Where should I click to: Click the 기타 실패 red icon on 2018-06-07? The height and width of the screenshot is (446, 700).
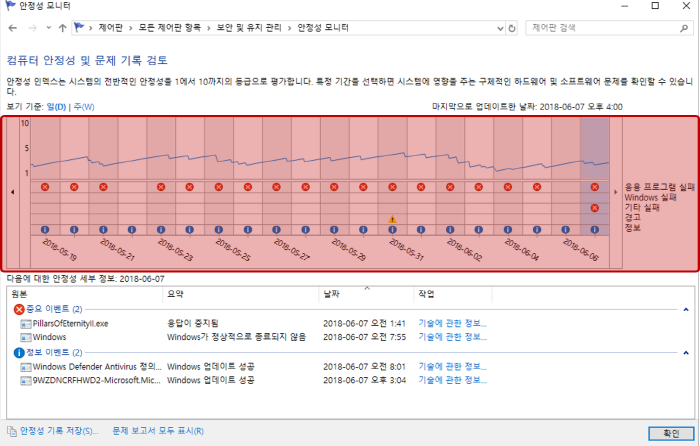click(x=595, y=208)
